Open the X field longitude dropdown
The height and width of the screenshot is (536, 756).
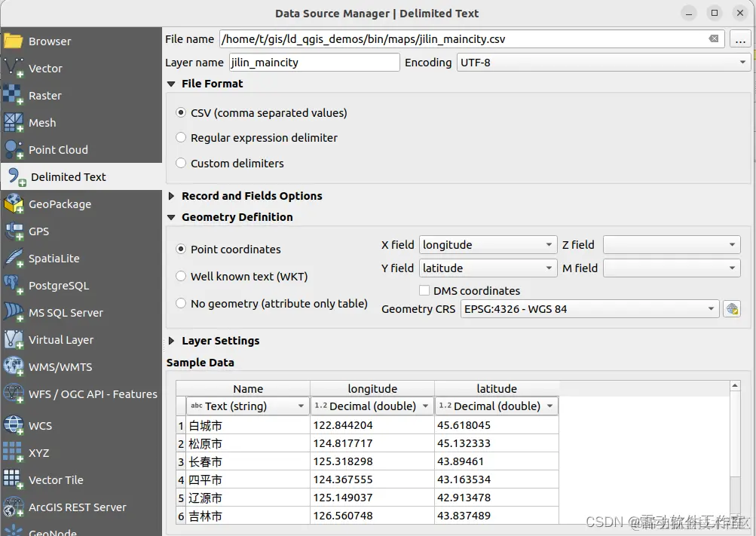click(488, 244)
